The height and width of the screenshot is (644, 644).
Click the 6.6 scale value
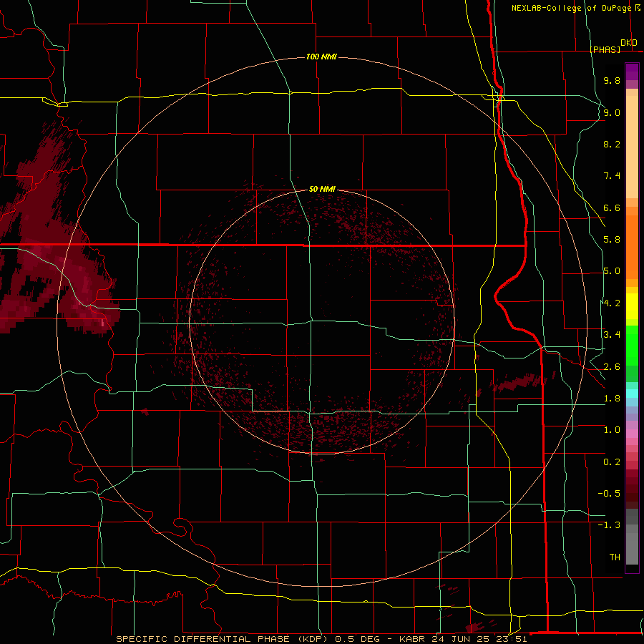612,208
